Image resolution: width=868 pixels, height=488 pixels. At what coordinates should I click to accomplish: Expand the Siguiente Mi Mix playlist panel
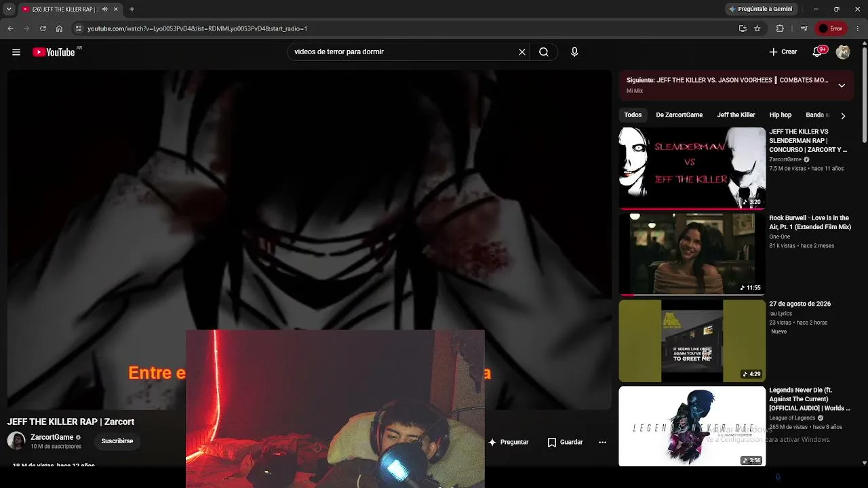tap(842, 86)
